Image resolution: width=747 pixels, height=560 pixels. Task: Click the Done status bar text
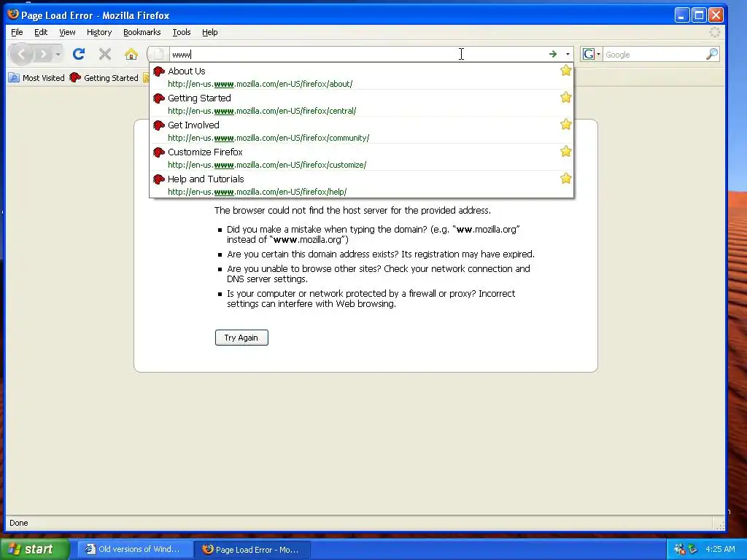point(18,523)
